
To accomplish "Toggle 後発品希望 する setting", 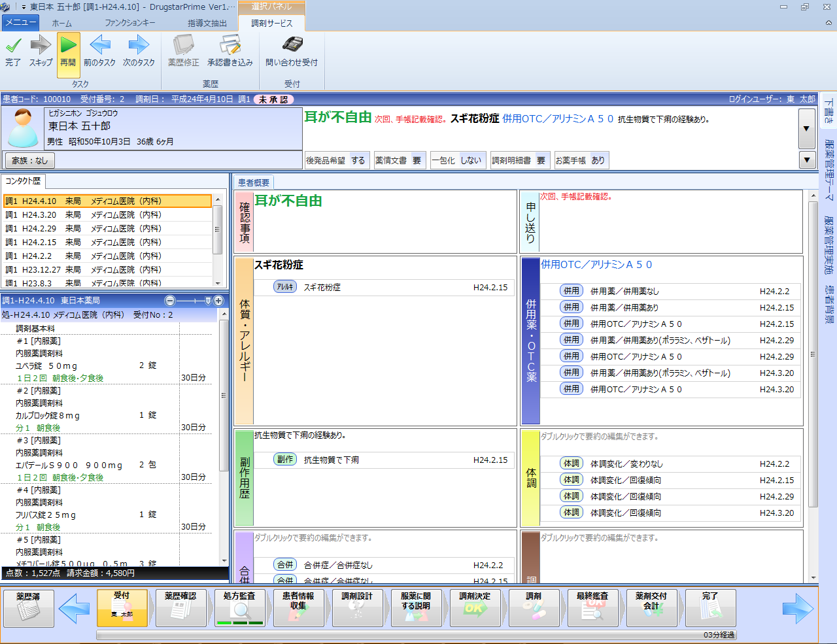I will tap(337, 160).
